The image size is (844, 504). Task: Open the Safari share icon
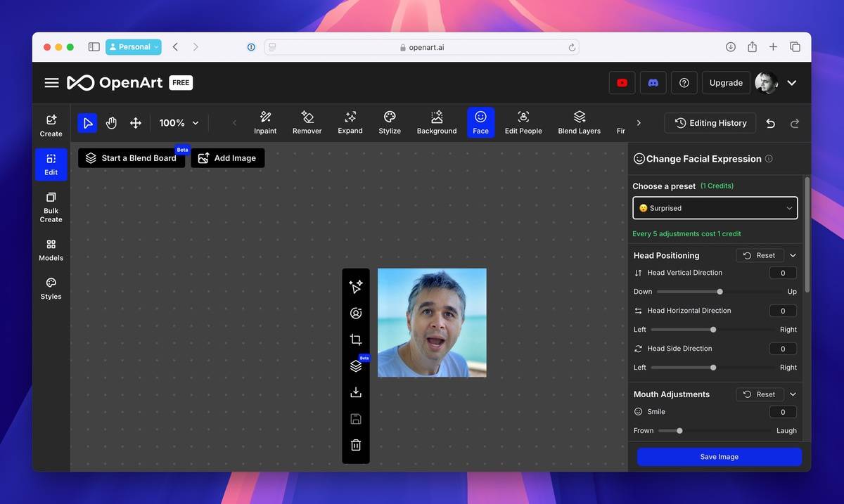pyautogui.click(x=752, y=47)
